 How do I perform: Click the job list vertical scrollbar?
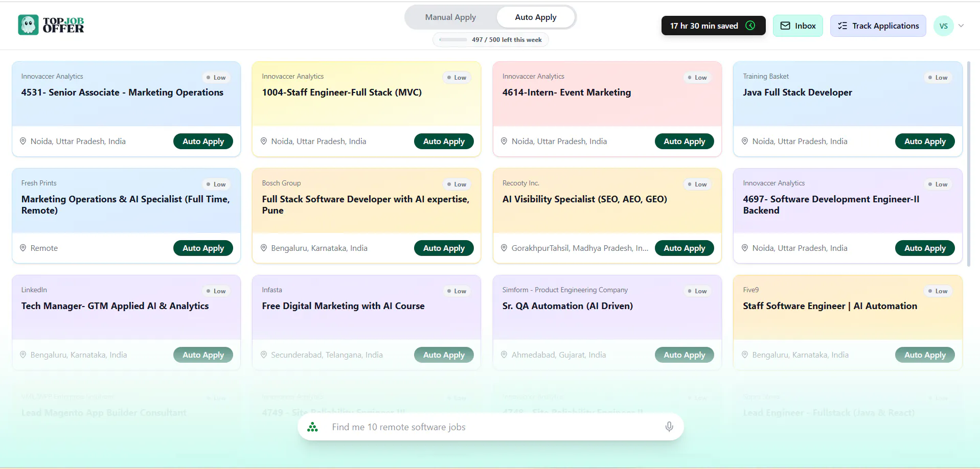[968, 163]
